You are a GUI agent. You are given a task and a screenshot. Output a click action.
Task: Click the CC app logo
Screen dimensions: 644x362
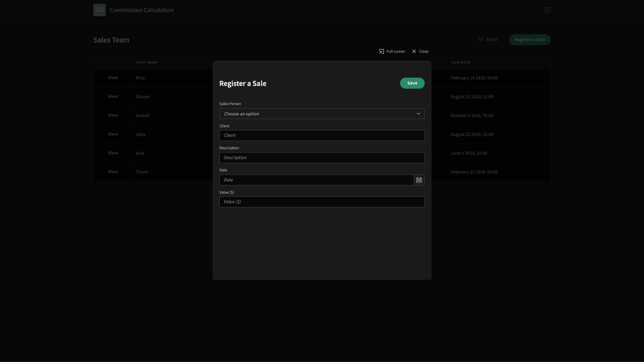99,10
